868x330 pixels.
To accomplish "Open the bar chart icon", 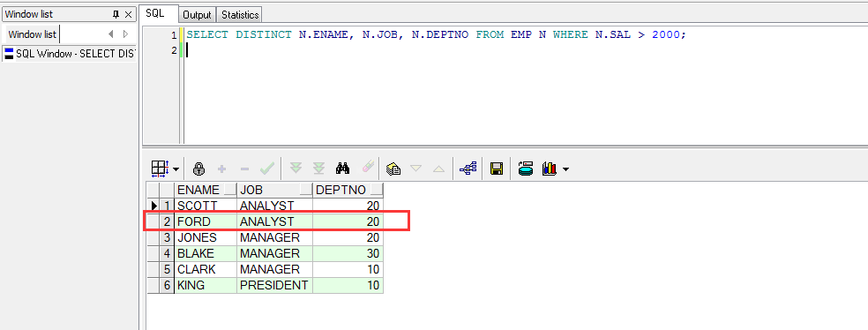I will click(550, 169).
